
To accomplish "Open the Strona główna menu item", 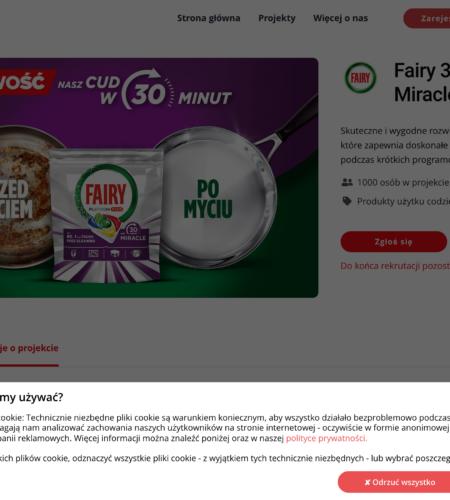I will pyautogui.click(x=208, y=18).
